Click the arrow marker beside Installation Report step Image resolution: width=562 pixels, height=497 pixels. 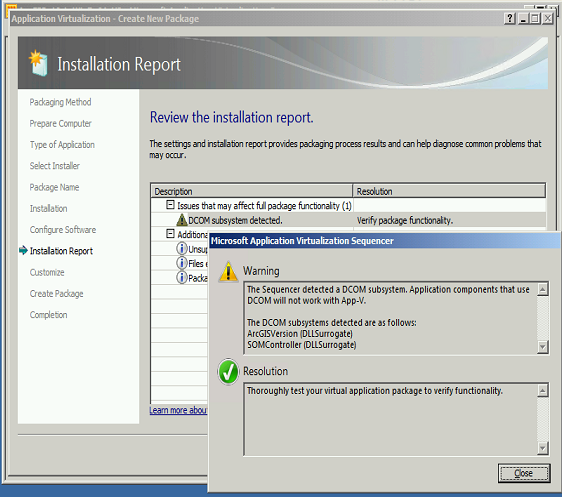click(23, 250)
